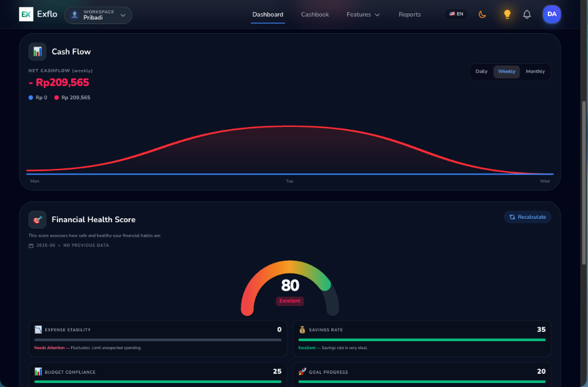
Task: Click the Cash Flow chart icon
Action: 37,52
